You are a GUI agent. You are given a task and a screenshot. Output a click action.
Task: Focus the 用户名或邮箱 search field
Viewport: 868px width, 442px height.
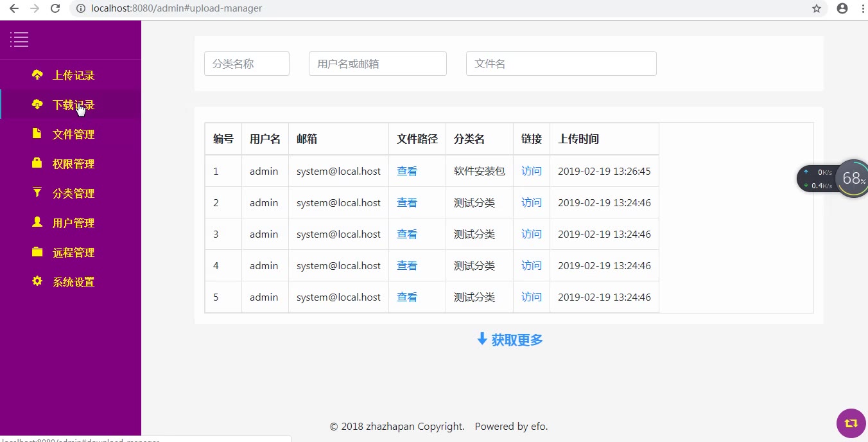coord(378,64)
